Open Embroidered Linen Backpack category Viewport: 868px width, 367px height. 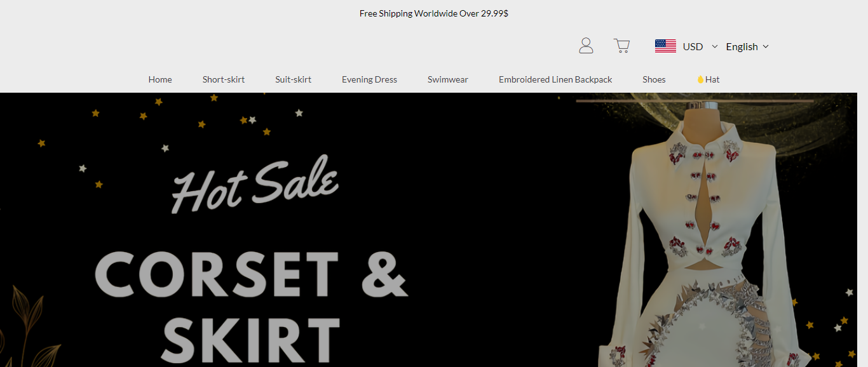[x=555, y=79]
